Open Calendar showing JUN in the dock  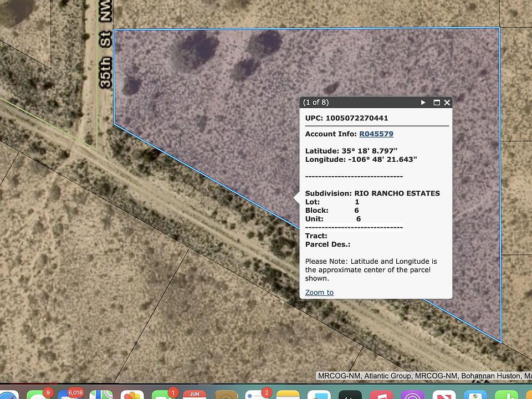point(195,395)
